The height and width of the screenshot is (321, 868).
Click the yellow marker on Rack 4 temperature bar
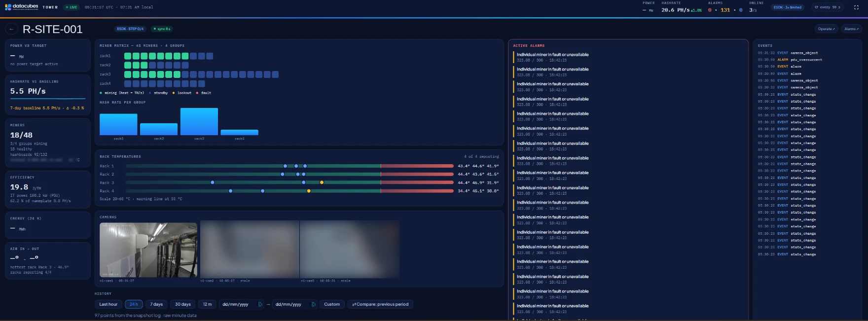(309, 191)
